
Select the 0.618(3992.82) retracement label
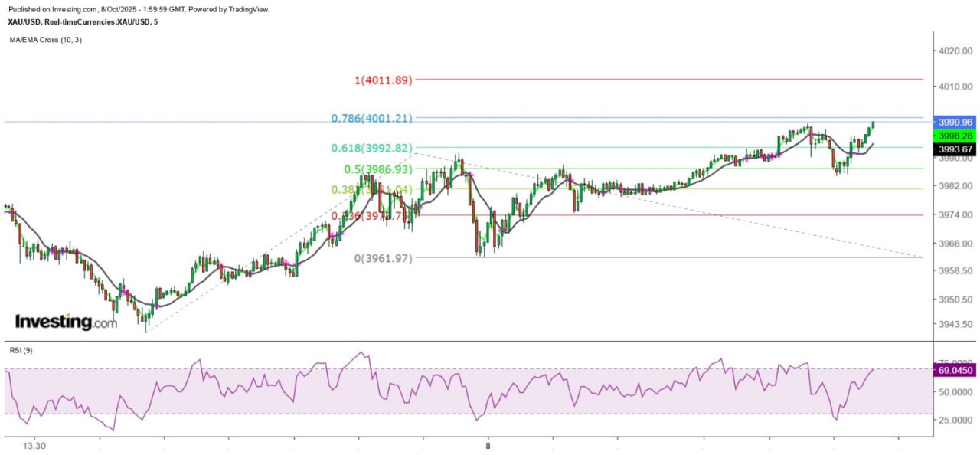[372, 148]
